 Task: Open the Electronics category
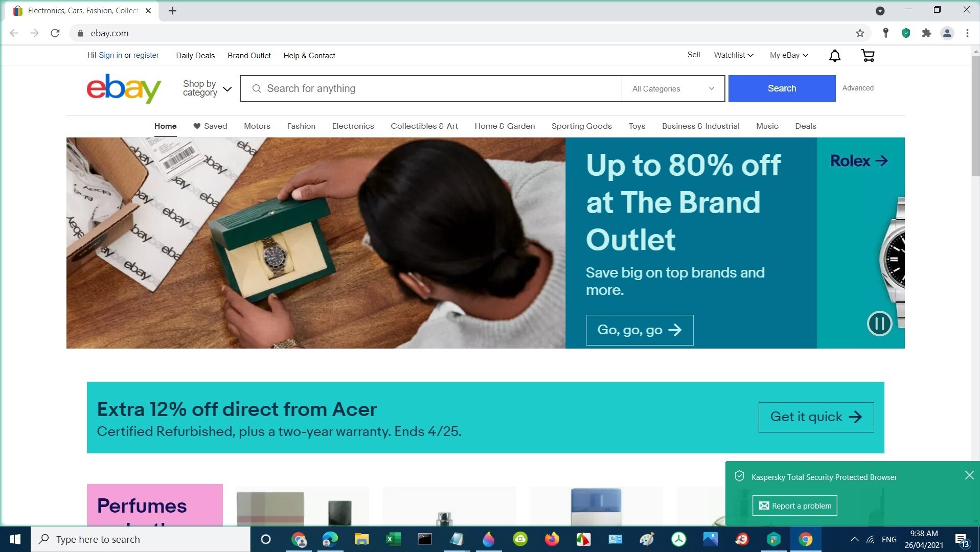pos(353,126)
